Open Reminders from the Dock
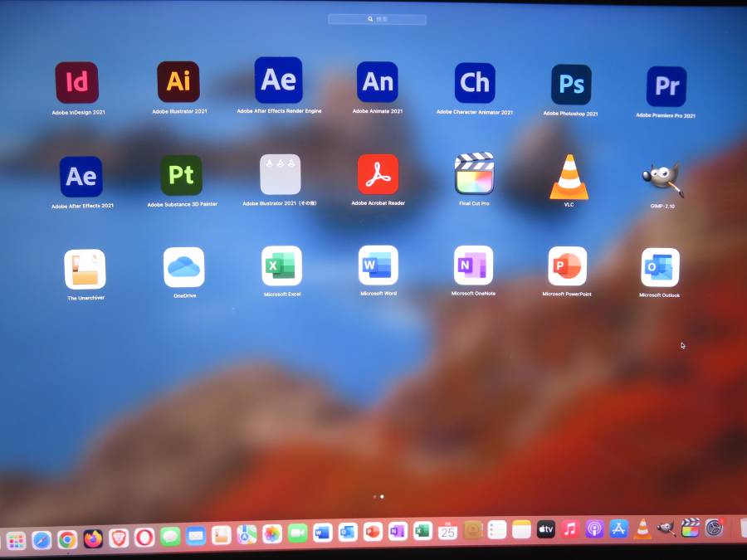Image resolution: width=747 pixels, height=560 pixels. (x=497, y=529)
